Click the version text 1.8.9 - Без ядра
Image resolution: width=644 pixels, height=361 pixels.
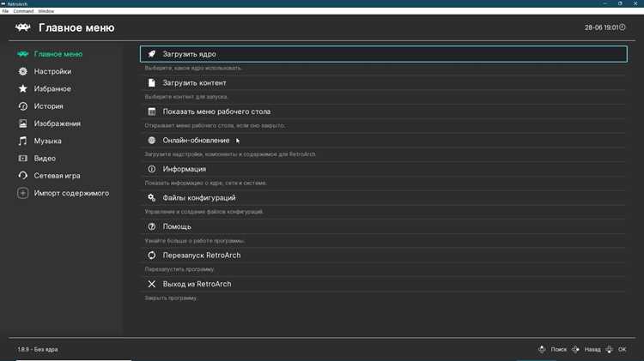pyautogui.click(x=38, y=349)
